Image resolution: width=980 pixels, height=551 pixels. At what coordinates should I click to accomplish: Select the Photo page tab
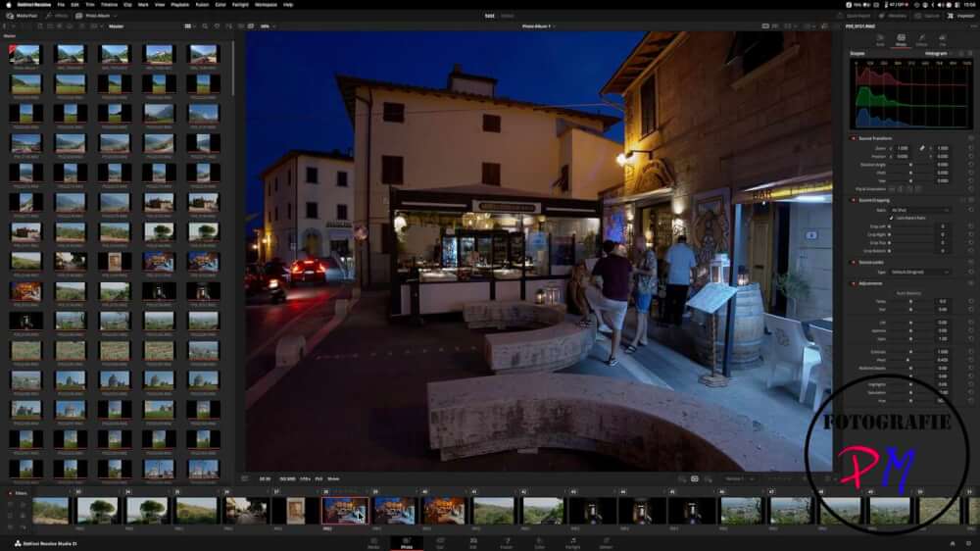(407, 543)
